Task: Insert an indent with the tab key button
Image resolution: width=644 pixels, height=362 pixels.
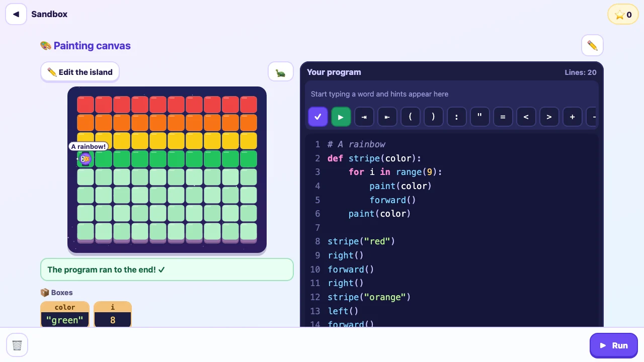Action: tap(364, 117)
